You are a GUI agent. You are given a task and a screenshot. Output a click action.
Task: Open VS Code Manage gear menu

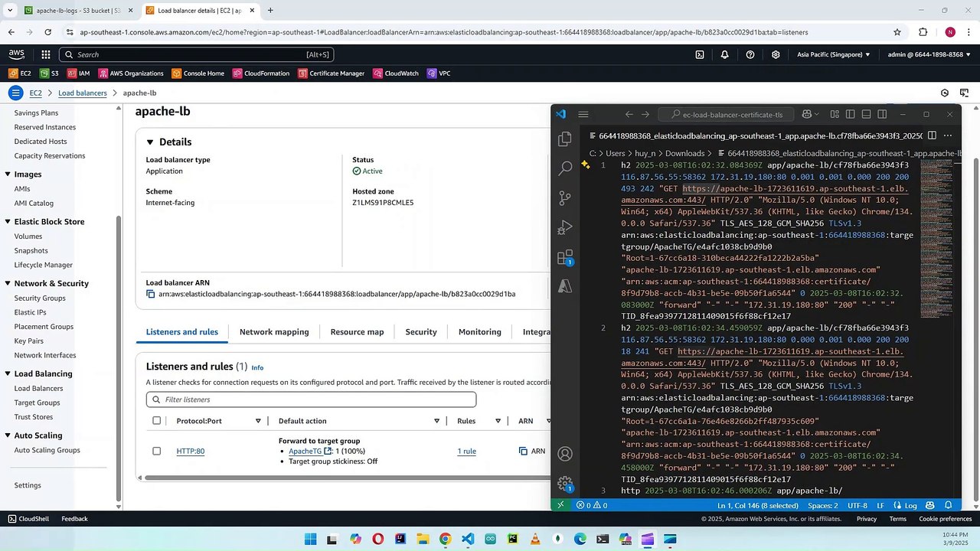[565, 483]
